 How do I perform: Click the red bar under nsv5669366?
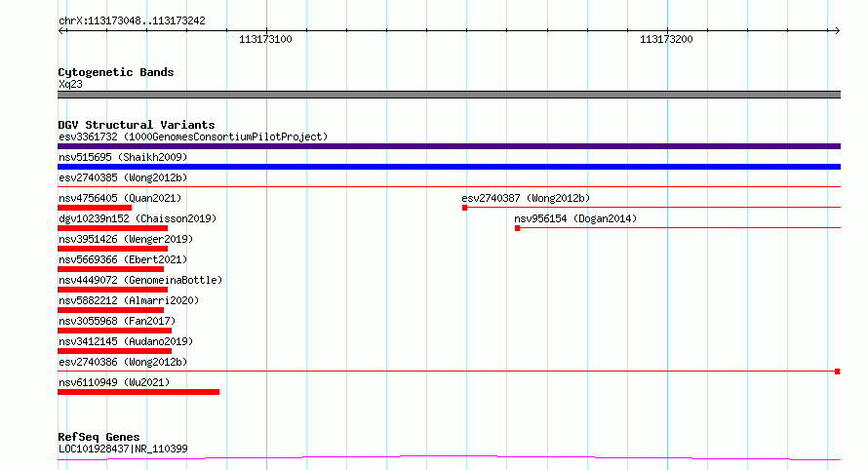click(111, 269)
